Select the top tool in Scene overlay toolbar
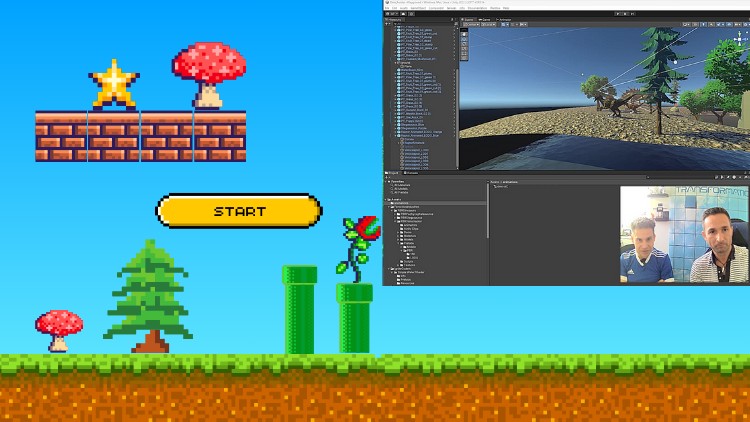Screen dimensions: 750x422 [466, 33]
